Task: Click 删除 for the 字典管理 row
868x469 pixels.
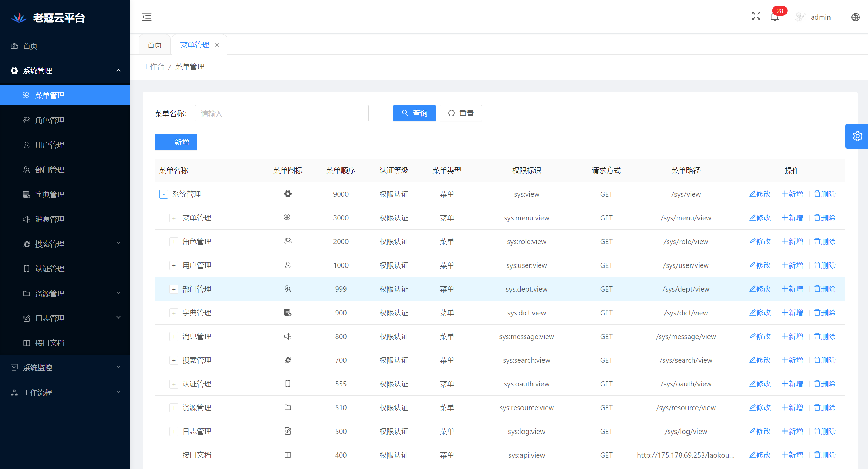Action: 825,313
